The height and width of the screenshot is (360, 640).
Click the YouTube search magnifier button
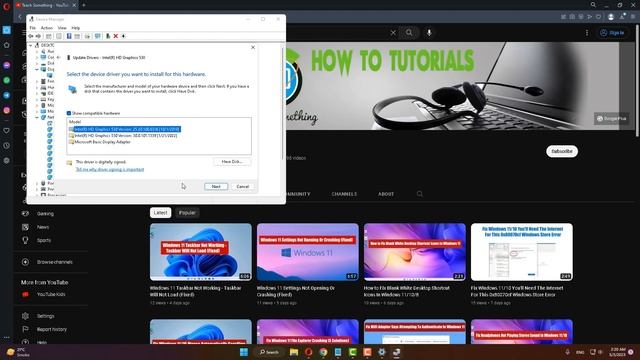coord(409,33)
